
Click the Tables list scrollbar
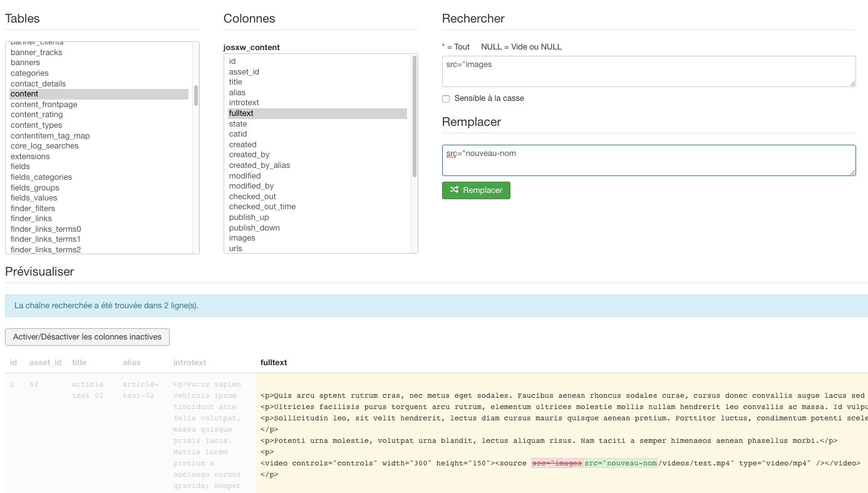pyautogui.click(x=196, y=95)
